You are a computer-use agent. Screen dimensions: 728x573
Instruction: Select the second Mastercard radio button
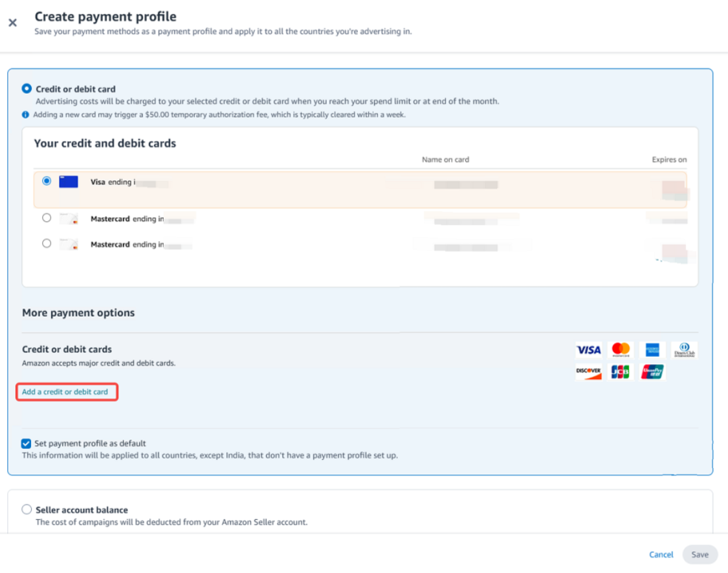47,244
